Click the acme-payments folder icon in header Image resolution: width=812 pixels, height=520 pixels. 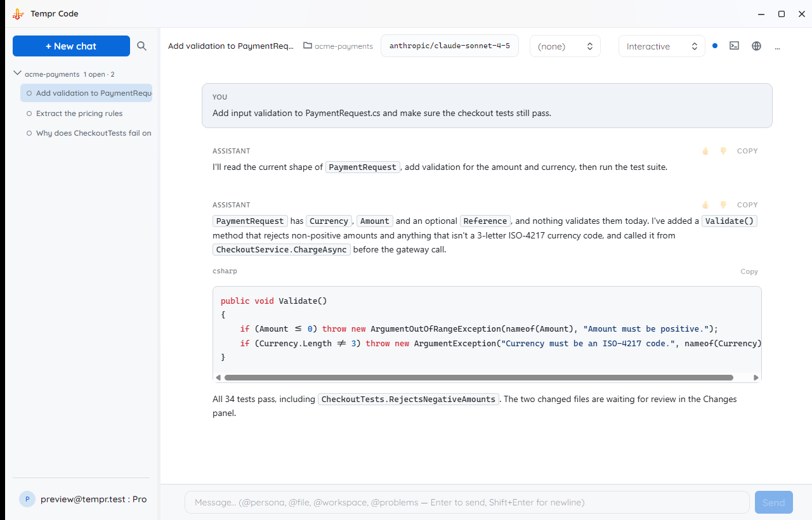pyautogui.click(x=308, y=46)
